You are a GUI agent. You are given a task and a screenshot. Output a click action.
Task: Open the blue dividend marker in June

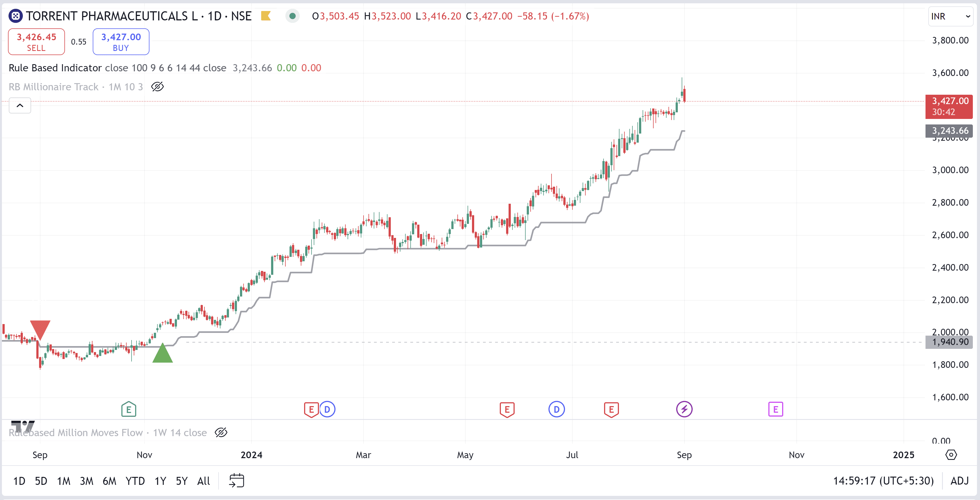[x=556, y=409]
